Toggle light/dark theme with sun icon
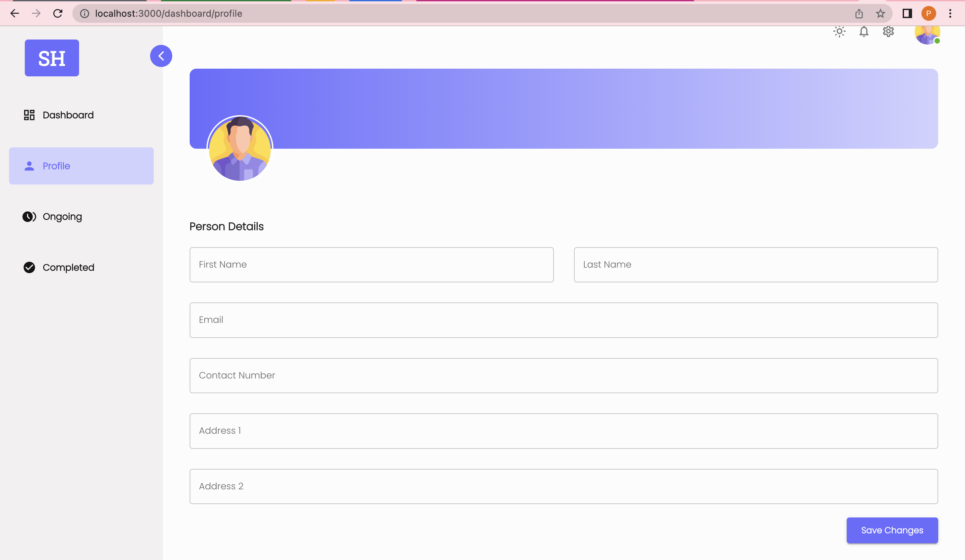The image size is (965, 560). pyautogui.click(x=839, y=32)
